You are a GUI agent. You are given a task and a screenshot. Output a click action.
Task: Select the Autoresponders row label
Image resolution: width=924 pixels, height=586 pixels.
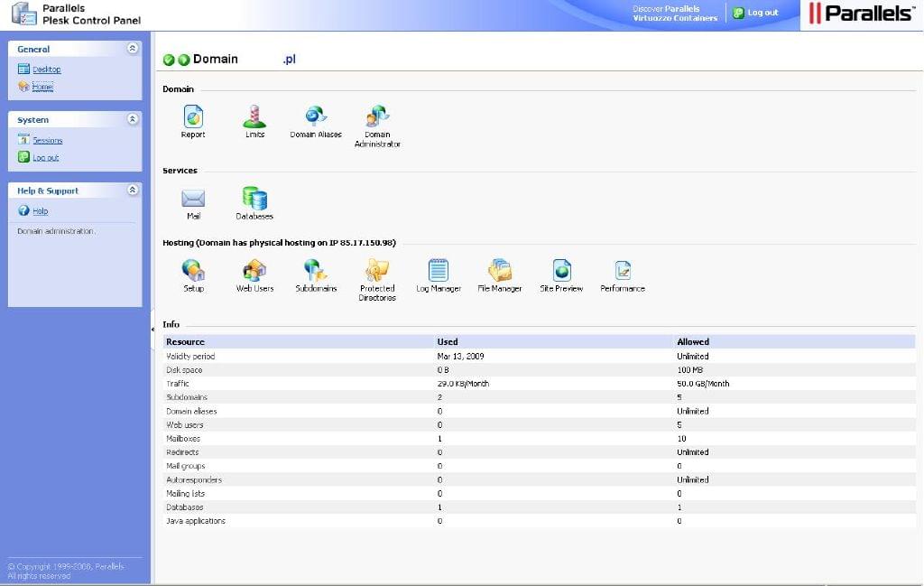[194, 479]
